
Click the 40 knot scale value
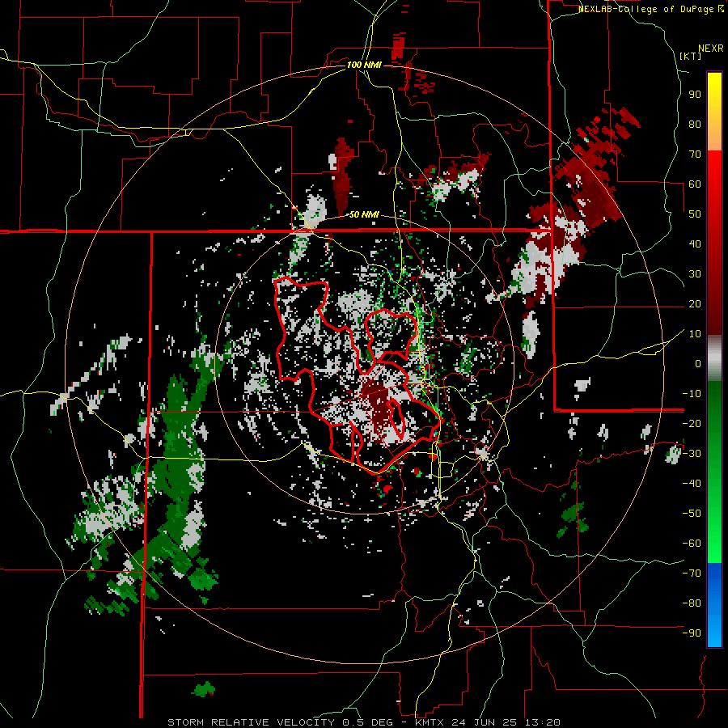[x=695, y=244]
